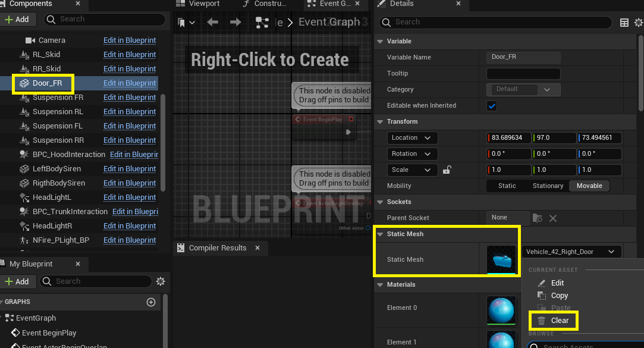Click the Add button in Components panel
644x348 pixels.
coord(17,19)
